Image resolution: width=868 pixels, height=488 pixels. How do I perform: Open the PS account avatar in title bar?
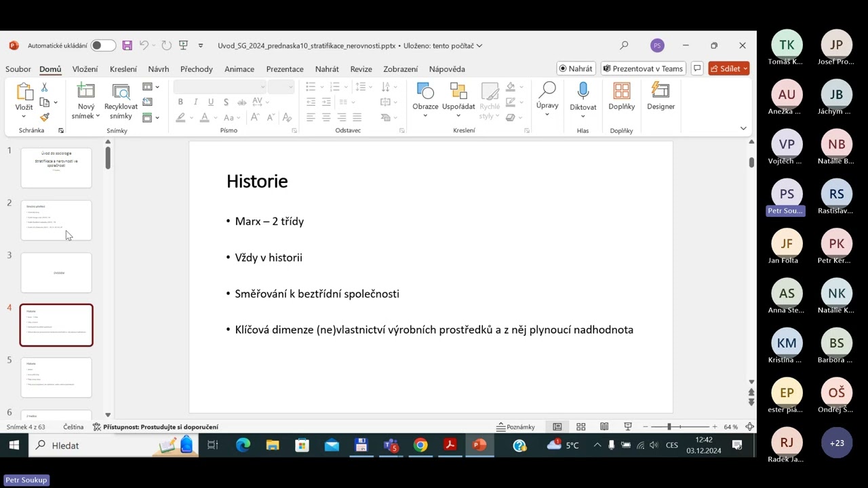656,45
